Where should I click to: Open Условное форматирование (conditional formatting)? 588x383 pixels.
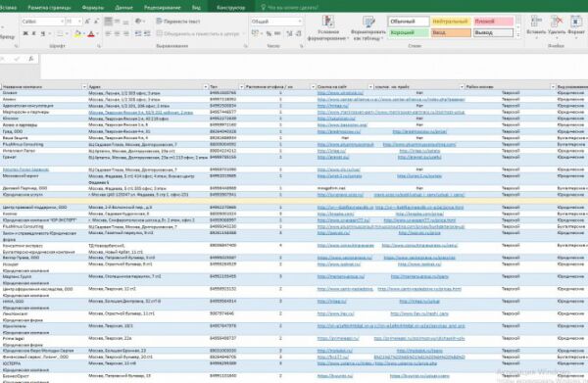tap(328, 28)
